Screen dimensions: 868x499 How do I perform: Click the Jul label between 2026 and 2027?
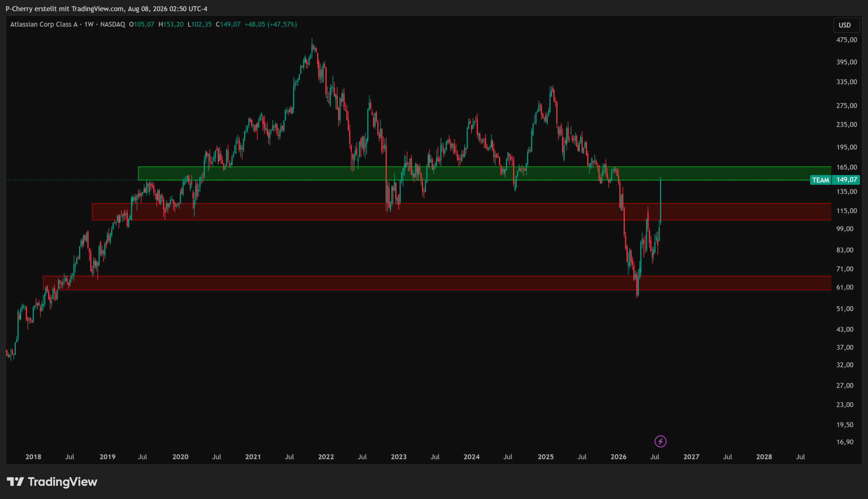pyautogui.click(x=655, y=457)
